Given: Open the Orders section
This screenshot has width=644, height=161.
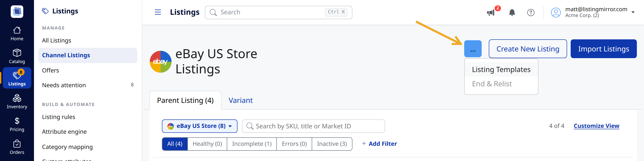Looking at the screenshot, I should pos(17,147).
